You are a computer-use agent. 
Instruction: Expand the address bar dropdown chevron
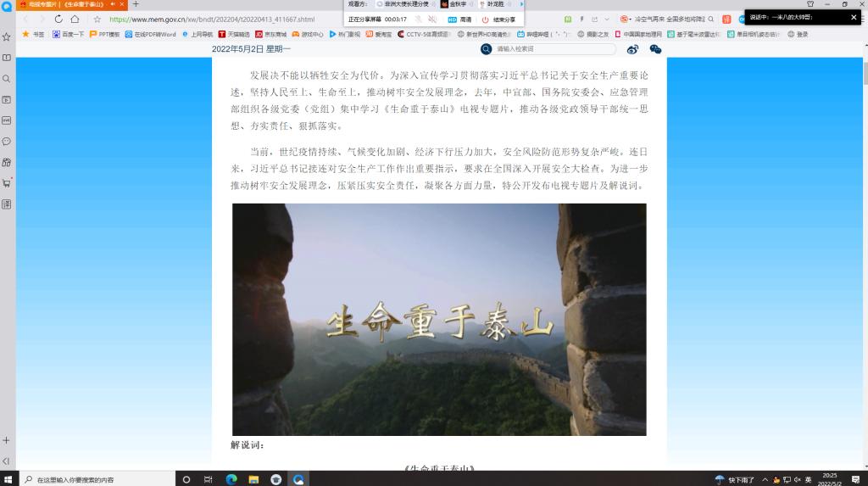click(606, 19)
